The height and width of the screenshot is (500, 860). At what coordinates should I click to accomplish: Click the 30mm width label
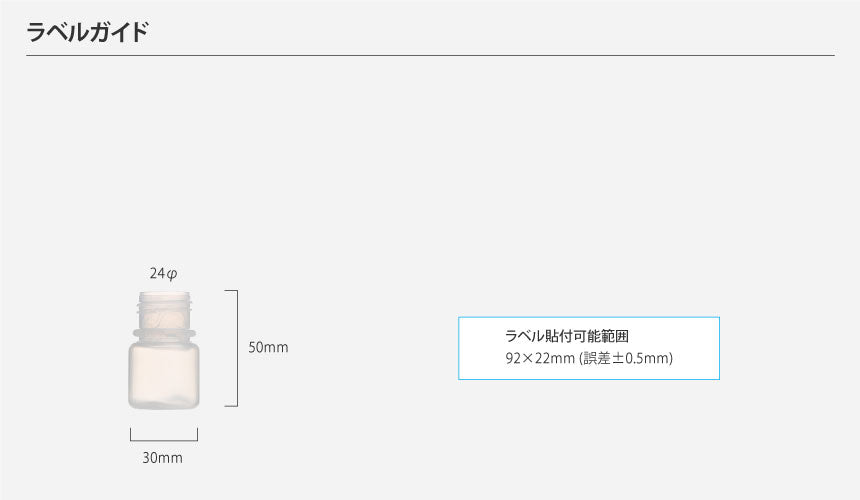(x=162, y=458)
